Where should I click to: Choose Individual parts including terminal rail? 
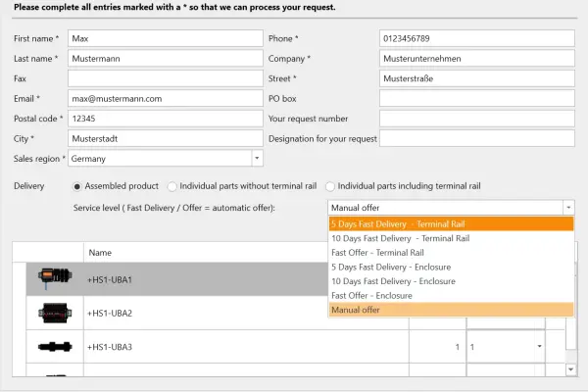(330, 186)
